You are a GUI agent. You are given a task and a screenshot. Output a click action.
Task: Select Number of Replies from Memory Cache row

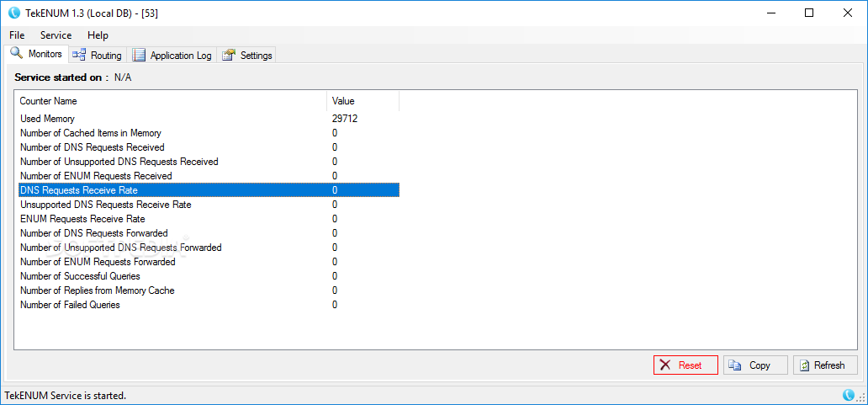click(x=209, y=290)
